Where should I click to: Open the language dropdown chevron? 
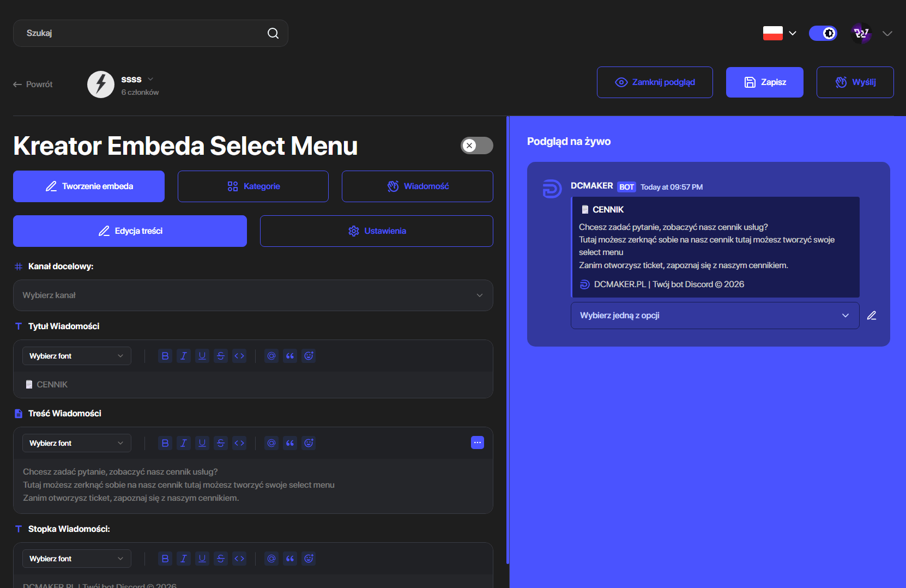pos(793,33)
